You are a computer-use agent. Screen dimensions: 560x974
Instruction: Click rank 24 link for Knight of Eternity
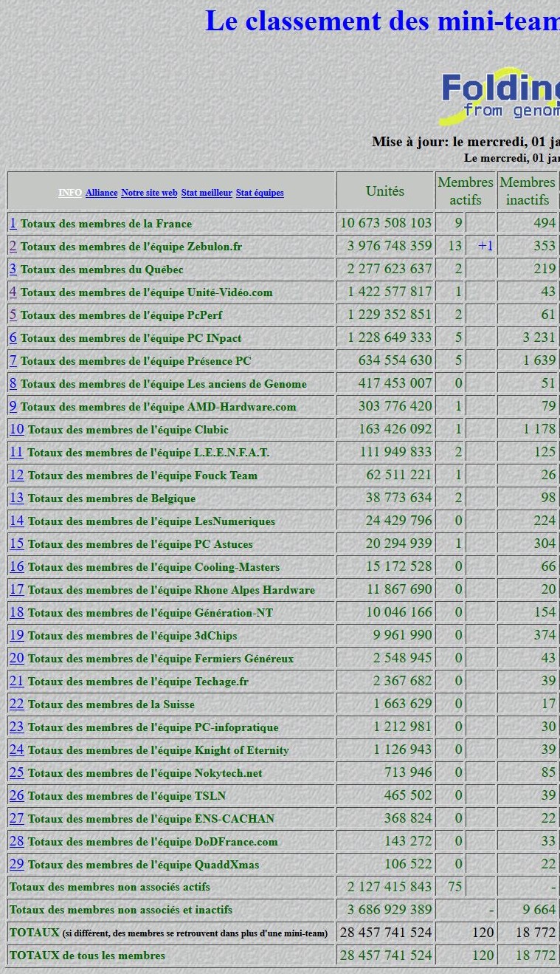[x=16, y=750]
